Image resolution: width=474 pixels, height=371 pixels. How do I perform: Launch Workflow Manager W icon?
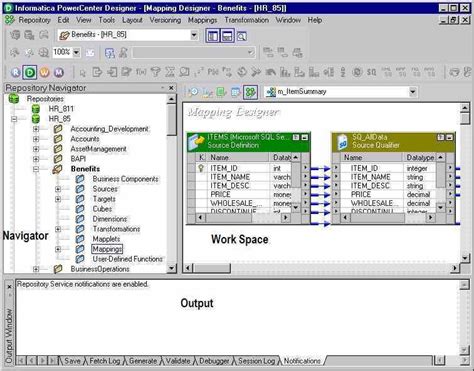coord(44,72)
